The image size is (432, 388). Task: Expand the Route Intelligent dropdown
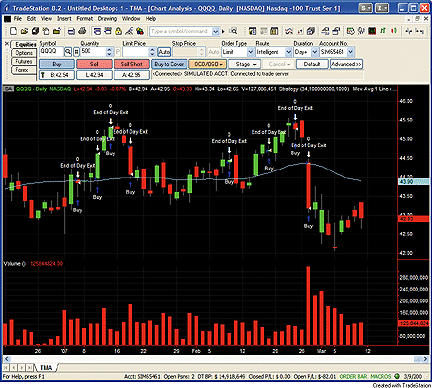(x=274, y=52)
